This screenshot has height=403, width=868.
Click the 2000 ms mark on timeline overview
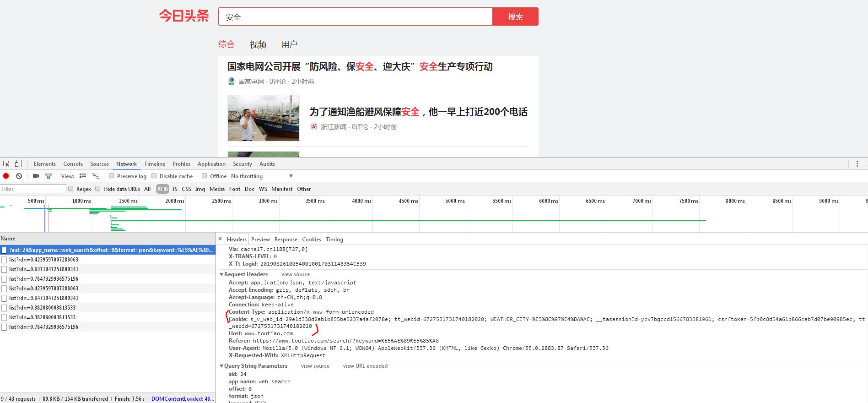tap(175, 201)
